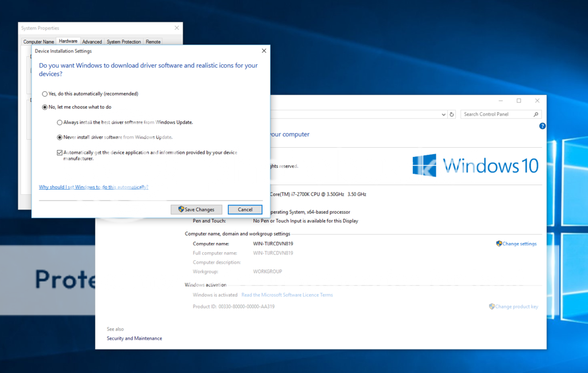This screenshot has height=373, width=588.
Task: Expand the address bar history dropdown
Action: tap(444, 114)
